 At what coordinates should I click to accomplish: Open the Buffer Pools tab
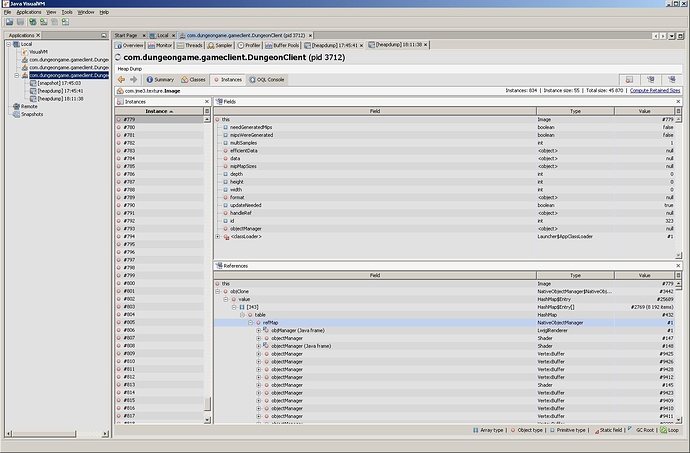coord(282,45)
